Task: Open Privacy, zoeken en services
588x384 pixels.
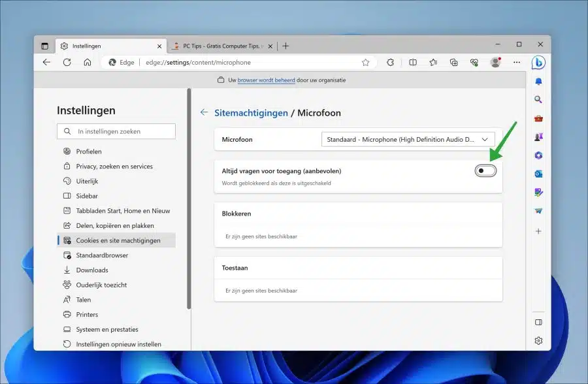Action: pyautogui.click(x=116, y=166)
